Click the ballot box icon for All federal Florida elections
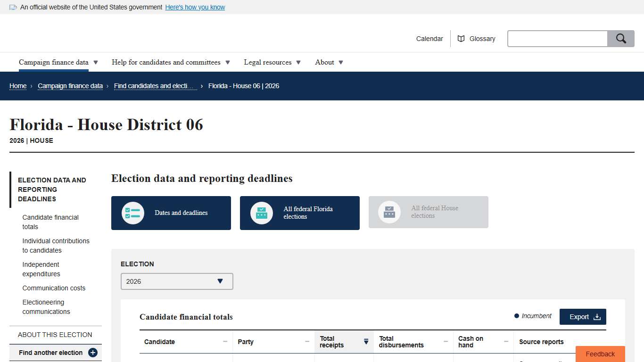This screenshot has width=644, height=362. pos(261,213)
